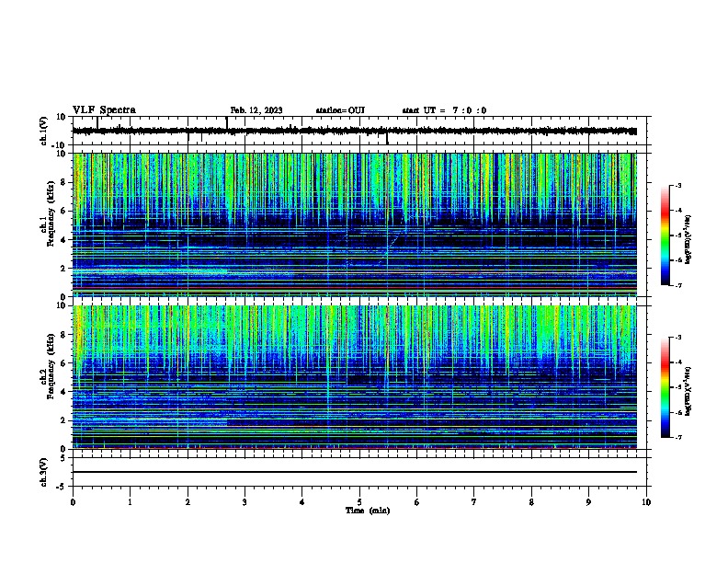Viewport: 728px width, 563px height.
Task: Click the ch.2 "Frequency (kHz)" axis label
Action: click(x=51, y=366)
